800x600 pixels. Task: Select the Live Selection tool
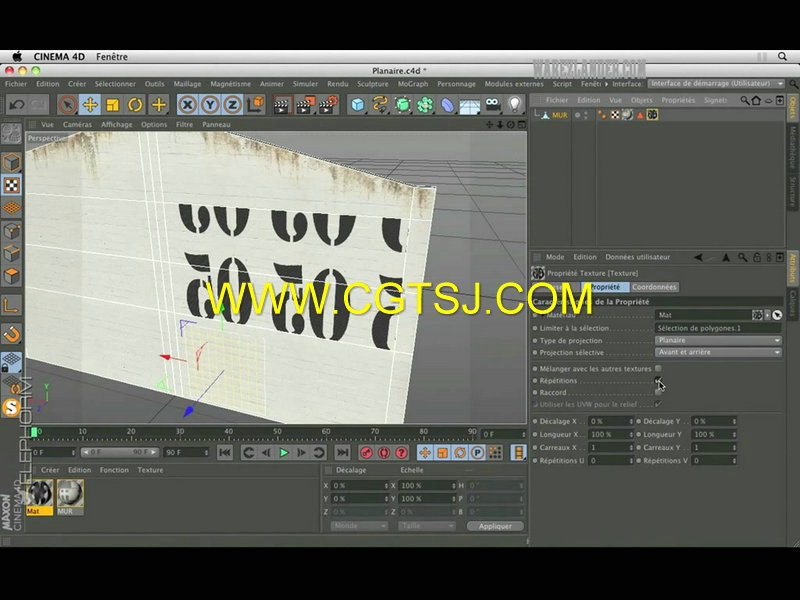67,105
